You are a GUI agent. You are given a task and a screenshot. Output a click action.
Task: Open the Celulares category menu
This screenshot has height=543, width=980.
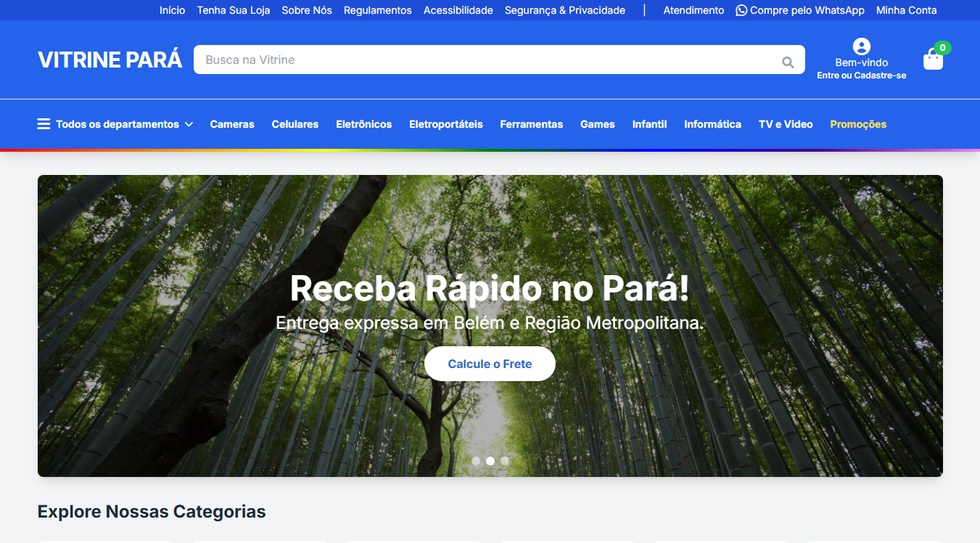(x=295, y=124)
